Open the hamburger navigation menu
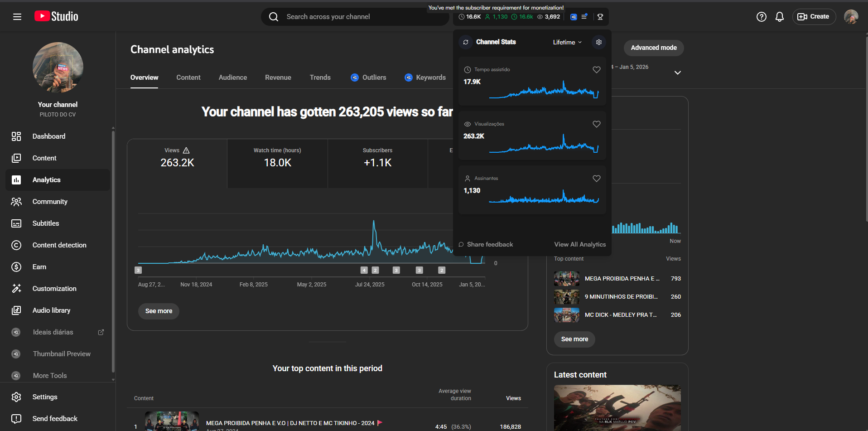Viewport: 868px width, 431px height. [17, 17]
